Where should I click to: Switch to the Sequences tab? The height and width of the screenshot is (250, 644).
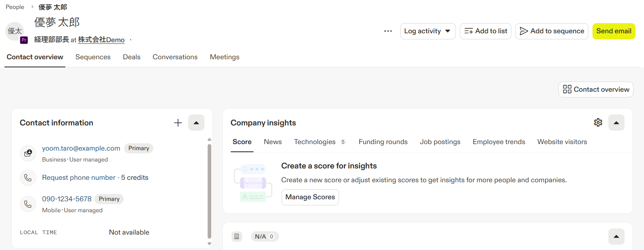click(x=93, y=57)
